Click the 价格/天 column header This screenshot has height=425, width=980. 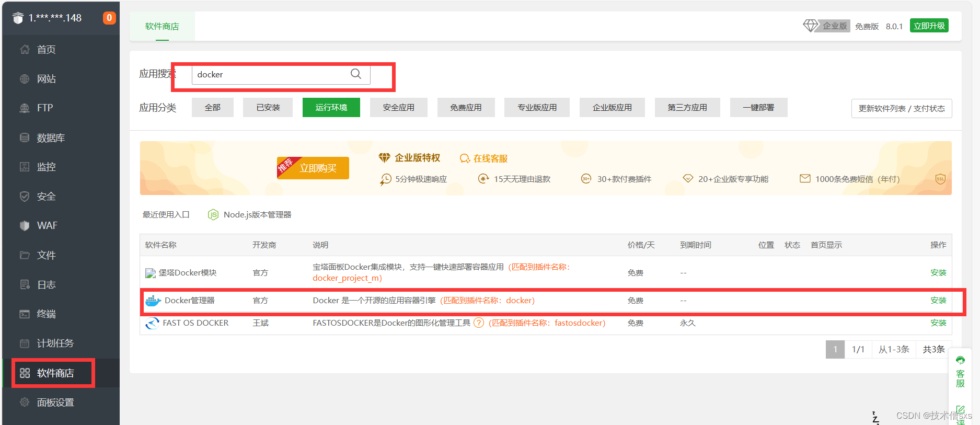coord(641,245)
